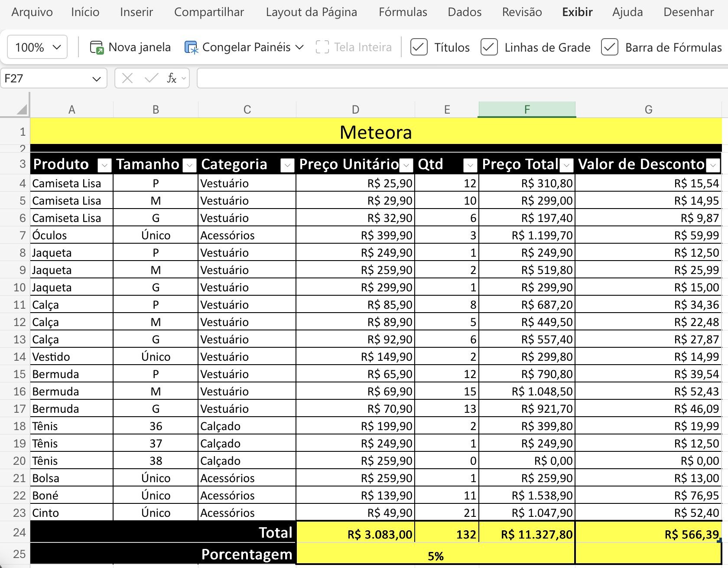
Task: Click the select-all corner triangle
Action: [x=22, y=109]
